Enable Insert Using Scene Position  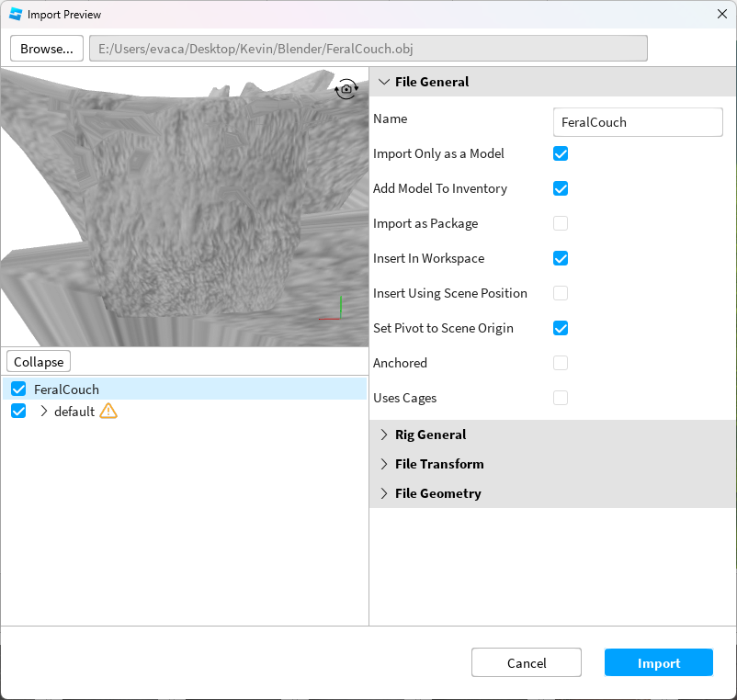[561, 293]
